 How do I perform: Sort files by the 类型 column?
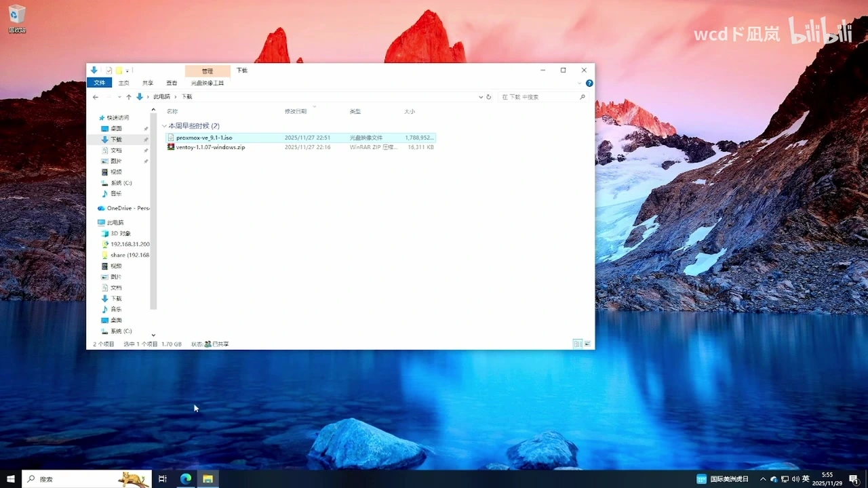click(x=355, y=111)
